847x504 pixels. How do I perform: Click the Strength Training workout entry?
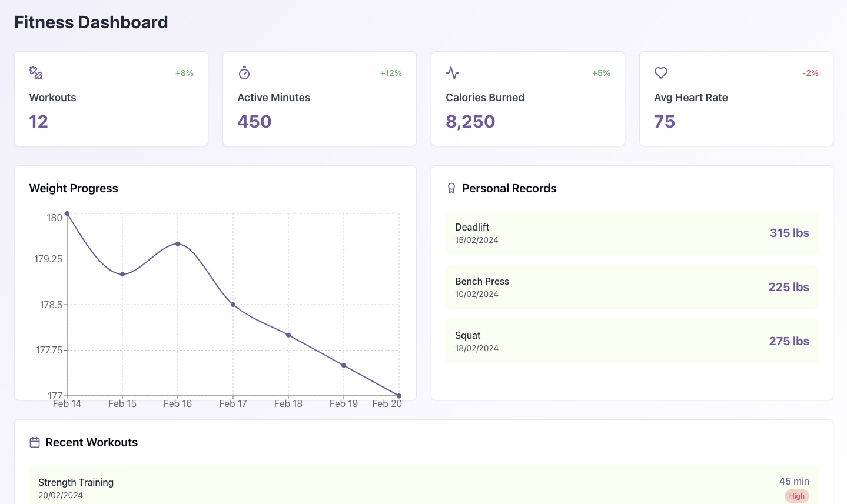pos(423,488)
